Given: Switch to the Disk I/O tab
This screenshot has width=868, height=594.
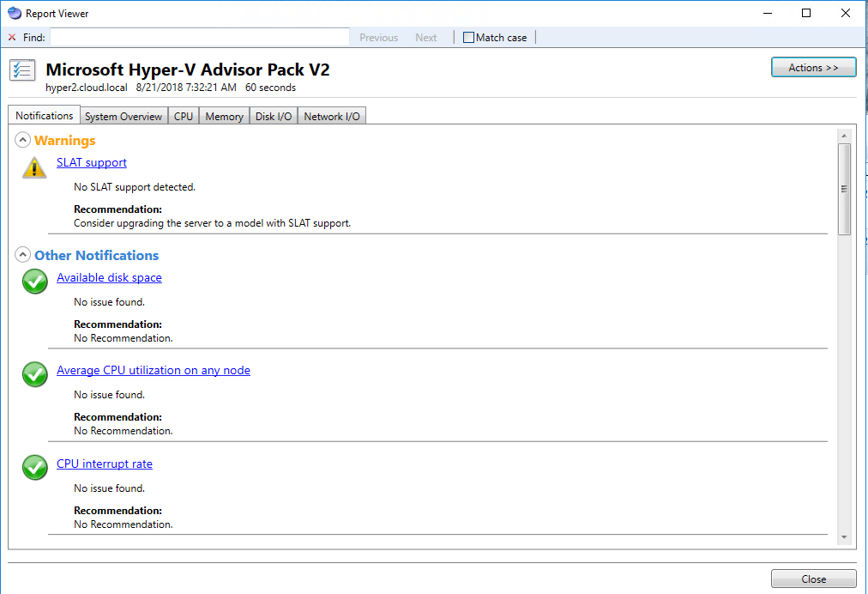Looking at the screenshot, I should (274, 117).
